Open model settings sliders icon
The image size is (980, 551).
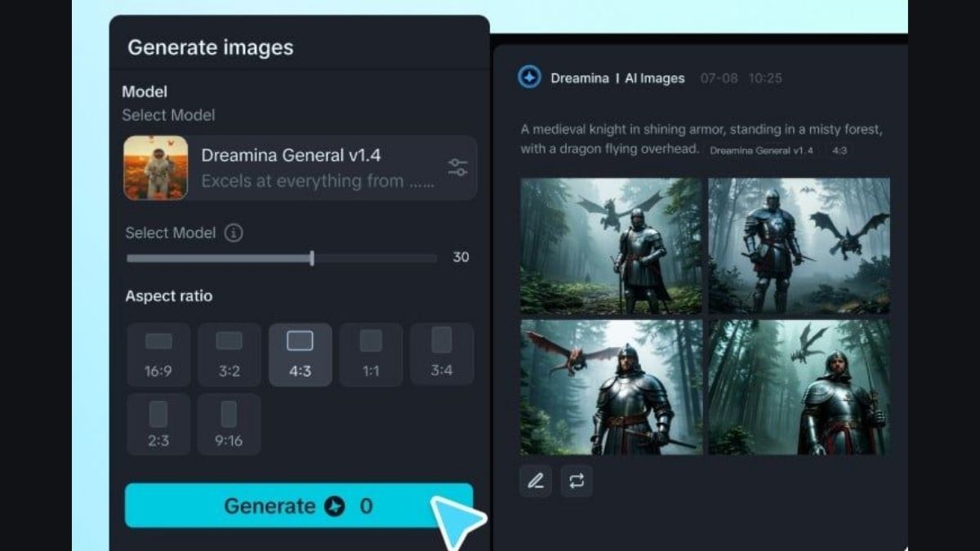pos(457,168)
